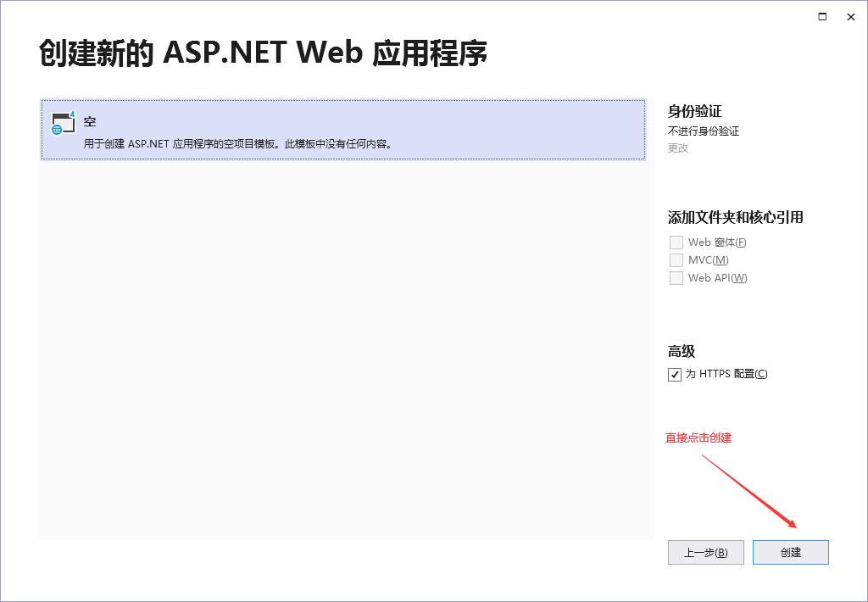Enable the Web API(W) checkbox

coord(676,277)
